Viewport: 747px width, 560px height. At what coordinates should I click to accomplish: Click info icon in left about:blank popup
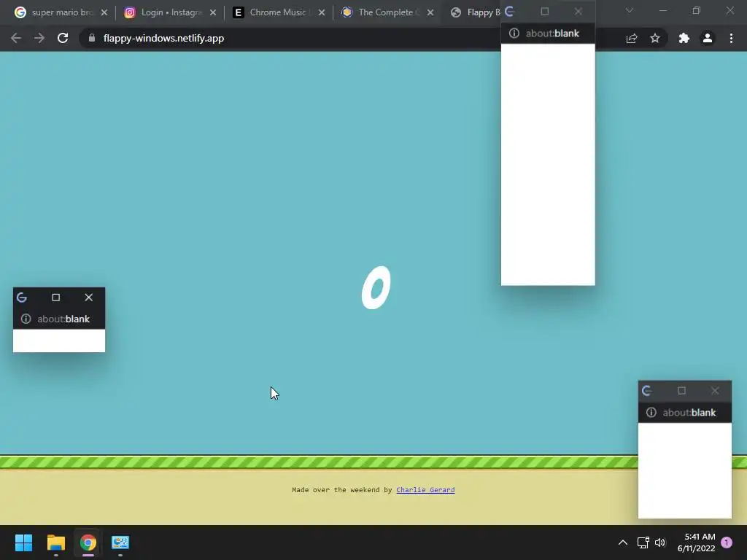[x=26, y=319]
